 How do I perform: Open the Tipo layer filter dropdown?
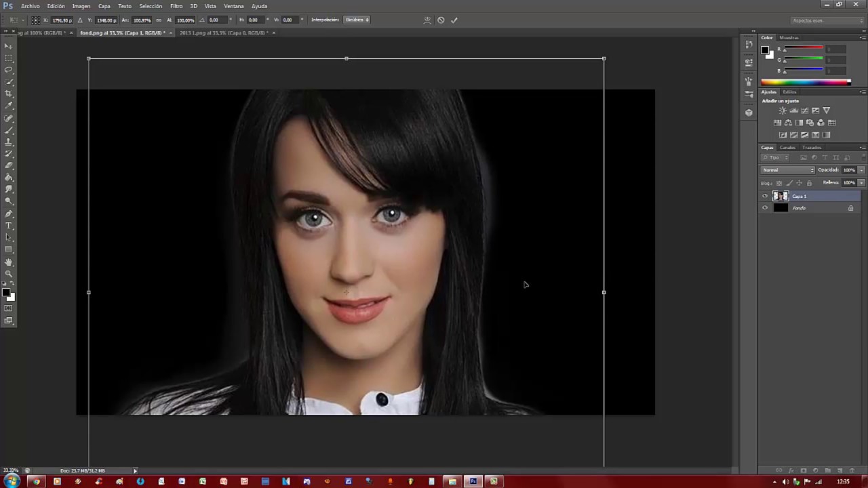tap(776, 158)
